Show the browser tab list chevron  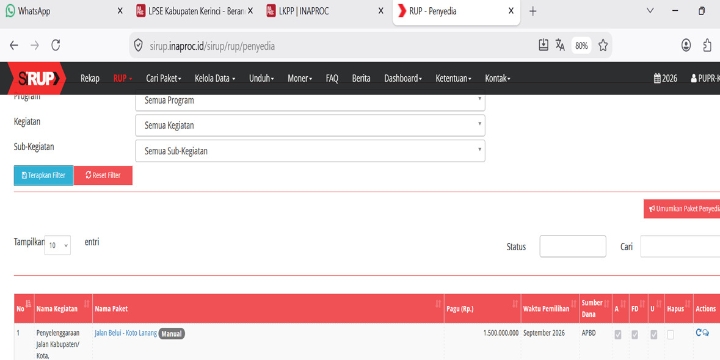coord(650,11)
